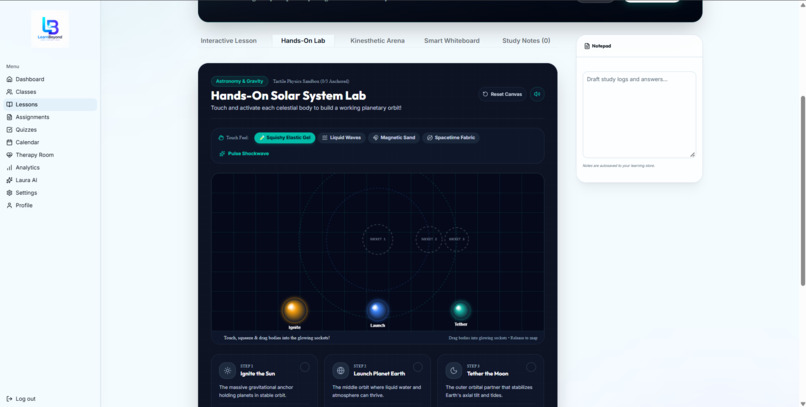The height and width of the screenshot is (407, 806).
Task: Click the page vertical scrollbar thumb
Action: [802, 190]
